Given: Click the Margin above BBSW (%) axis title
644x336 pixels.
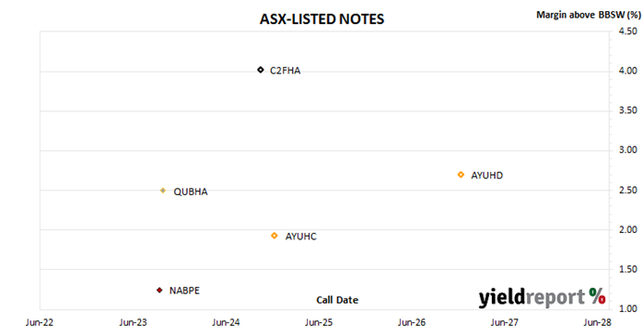Looking at the screenshot, I should tap(588, 15).
